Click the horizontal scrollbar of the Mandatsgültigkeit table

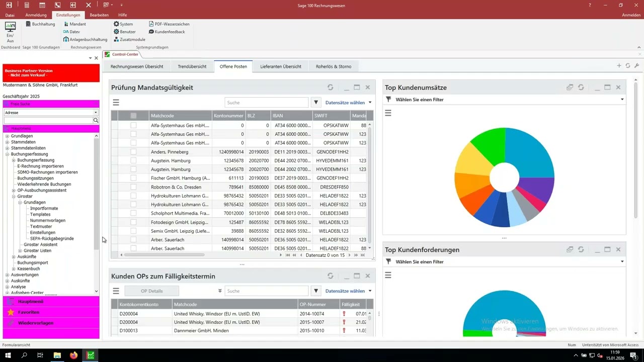point(164,255)
